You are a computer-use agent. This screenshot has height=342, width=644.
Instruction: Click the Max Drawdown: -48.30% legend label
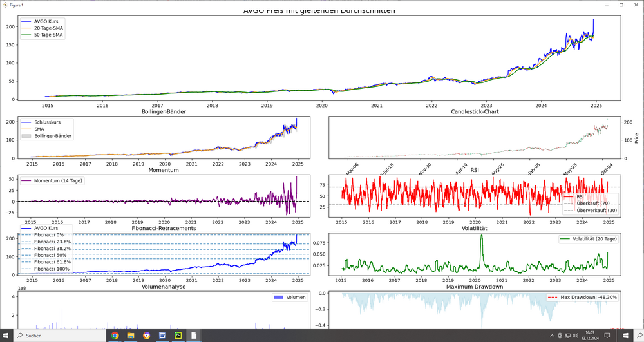(589, 297)
